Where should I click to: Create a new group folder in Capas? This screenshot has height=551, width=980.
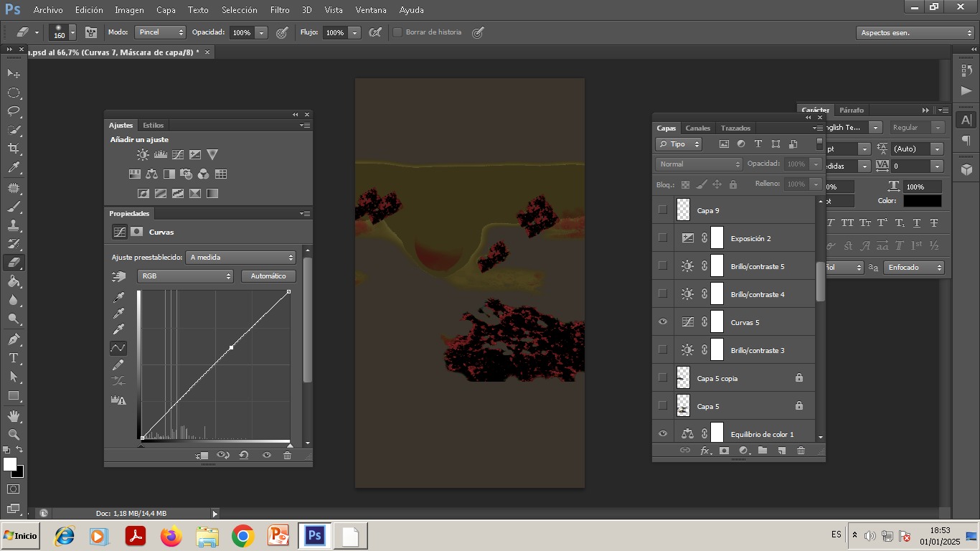point(763,451)
